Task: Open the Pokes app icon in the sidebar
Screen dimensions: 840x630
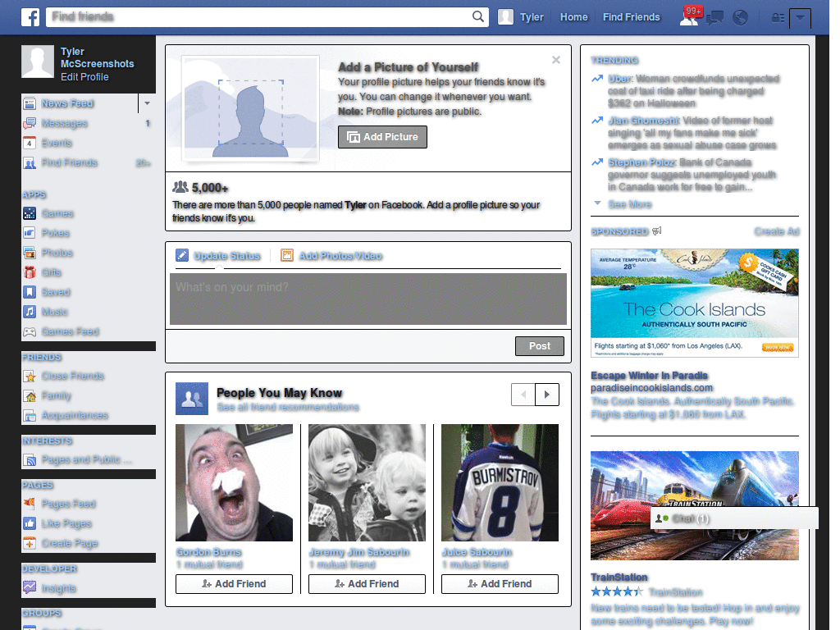Action: [x=27, y=233]
